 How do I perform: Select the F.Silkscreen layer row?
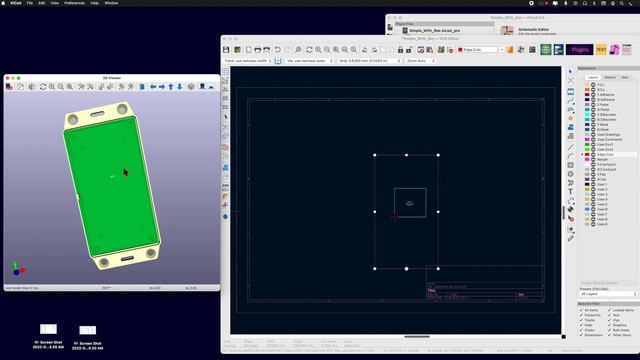pos(610,115)
